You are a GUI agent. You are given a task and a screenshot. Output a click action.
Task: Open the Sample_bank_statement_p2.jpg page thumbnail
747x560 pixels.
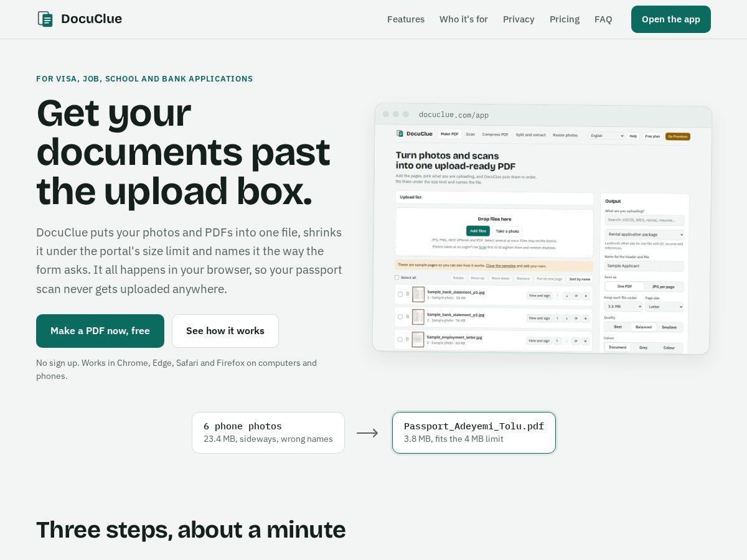(418, 317)
